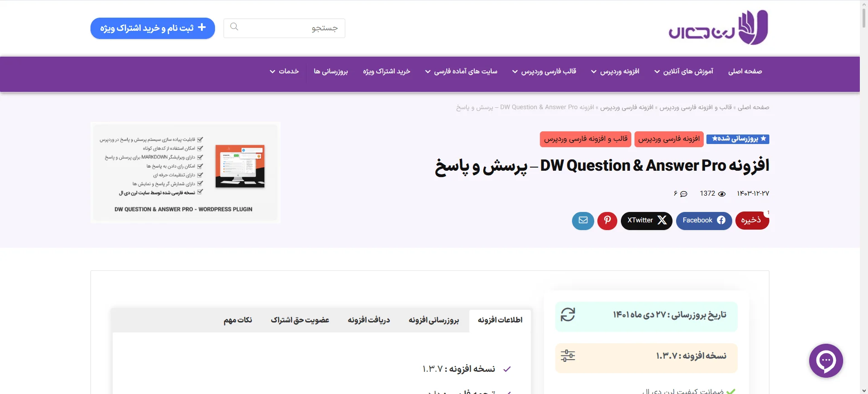Switch to عضویت حق اشتراک tab
This screenshot has width=868, height=394.
300,321
